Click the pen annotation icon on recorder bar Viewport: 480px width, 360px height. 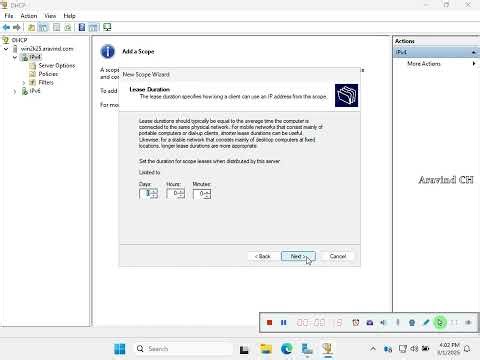point(426,322)
